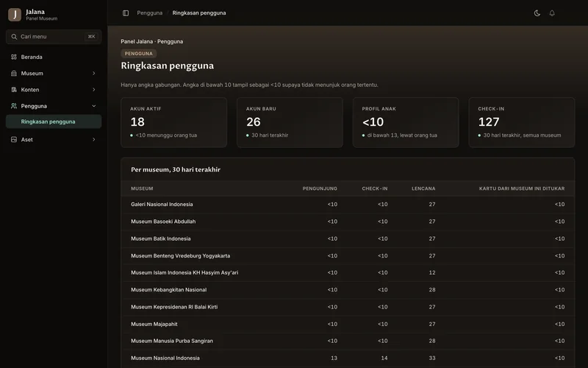Open Aset menu label in sidebar
588x368 pixels.
tap(26, 139)
